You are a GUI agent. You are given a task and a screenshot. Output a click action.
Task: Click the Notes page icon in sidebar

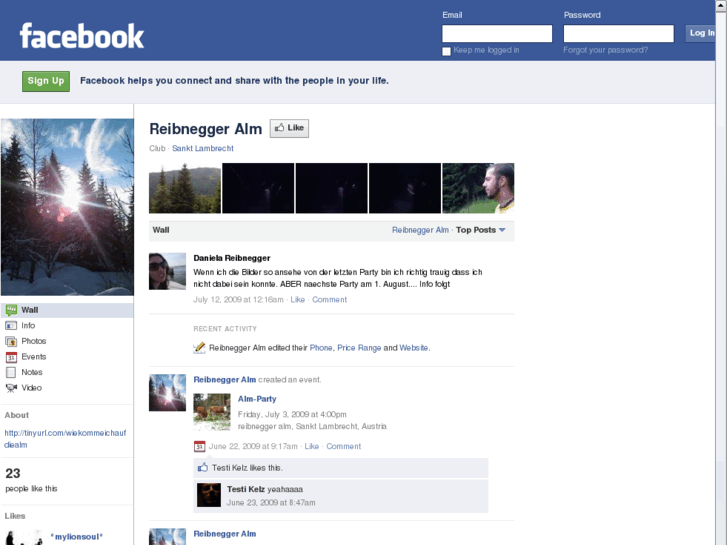[x=11, y=372]
